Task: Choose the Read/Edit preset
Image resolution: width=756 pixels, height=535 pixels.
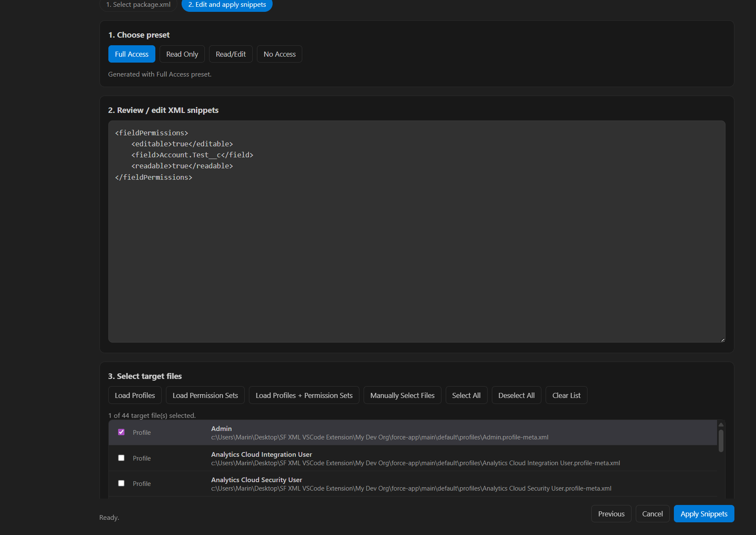Action: 231,54
